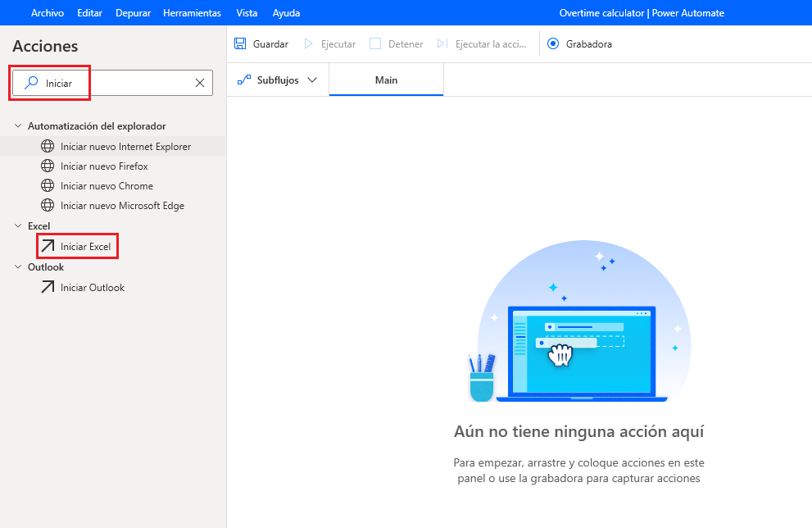Open the Ayuda menu

tap(286, 13)
